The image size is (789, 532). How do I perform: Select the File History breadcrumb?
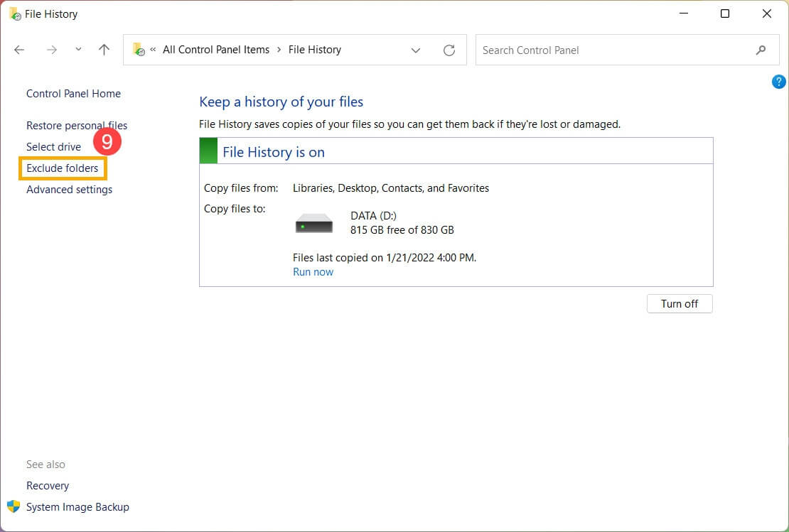coord(314,50)
